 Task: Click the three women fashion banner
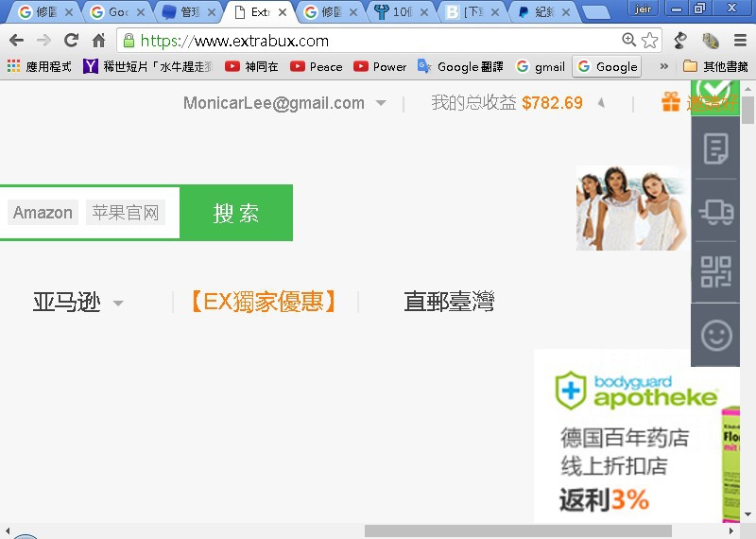tap(633, 208)
